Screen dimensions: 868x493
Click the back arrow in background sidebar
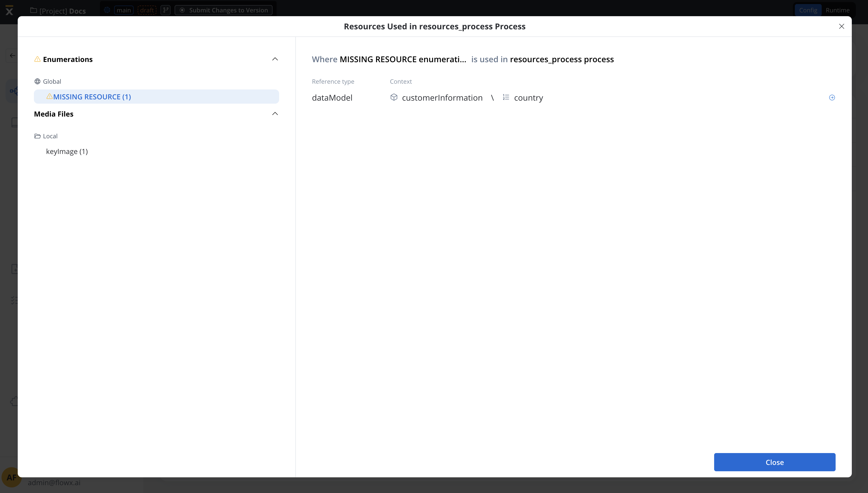[x=13, y=56]
